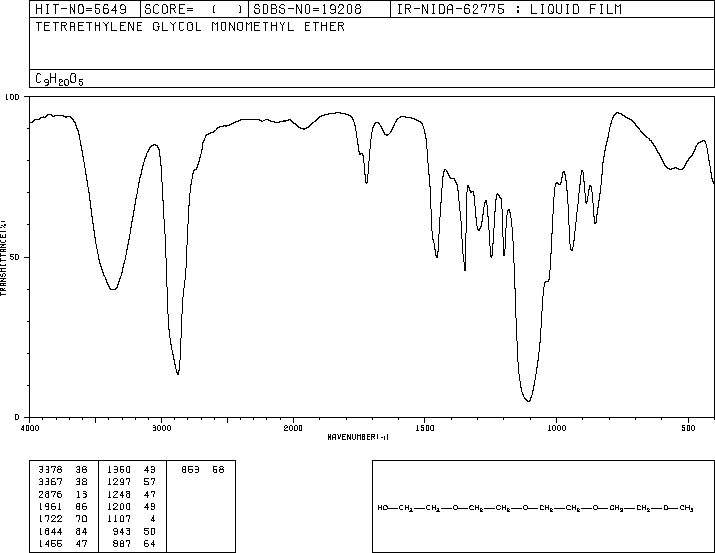Click the 'HIT-NO=5649' header text
This screenshot has width=715, height=553.
click(x=81, y=10)
